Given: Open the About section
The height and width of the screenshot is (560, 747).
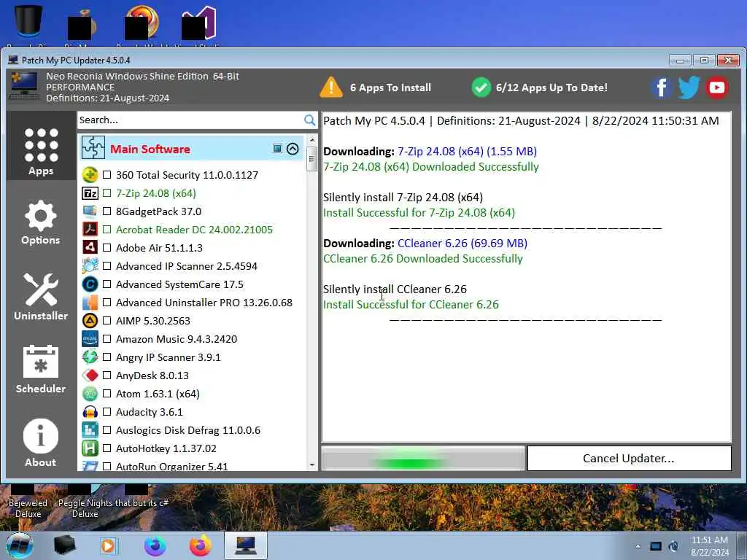Looking at the screenshot, I should [41, 443].
